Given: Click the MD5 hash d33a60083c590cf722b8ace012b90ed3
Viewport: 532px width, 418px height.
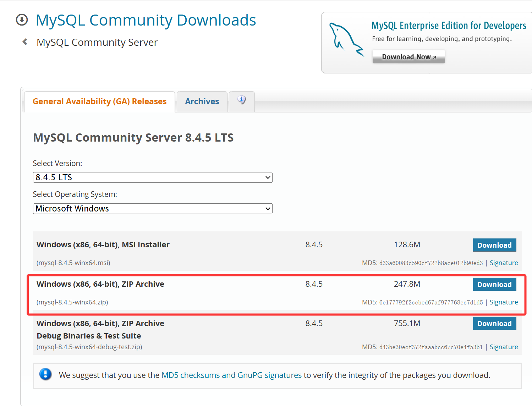Looking at the screenshot, I should [431, 263].
